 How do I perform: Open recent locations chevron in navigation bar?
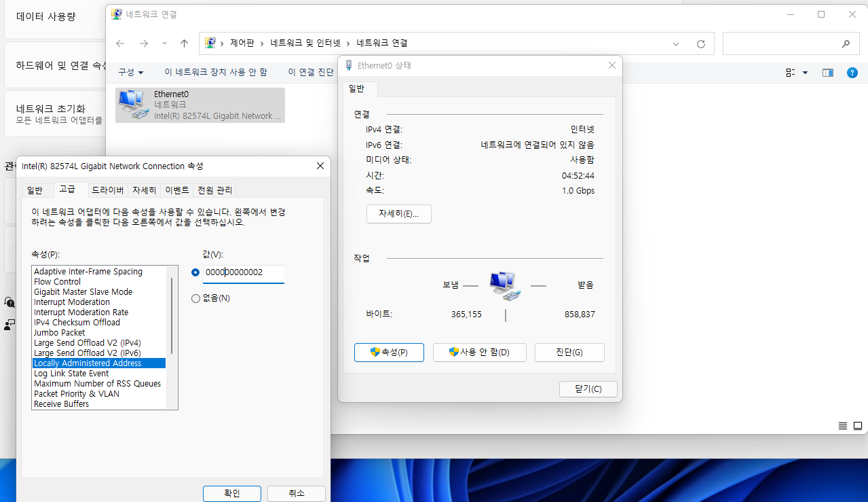point(164,43)
